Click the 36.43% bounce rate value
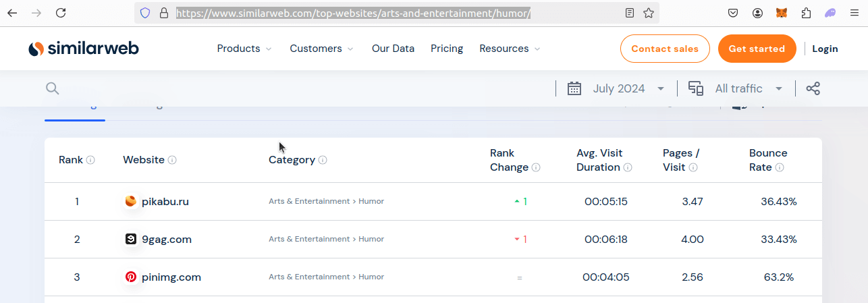Viewport: 868px width, 303px height. [x=779, y=201]
